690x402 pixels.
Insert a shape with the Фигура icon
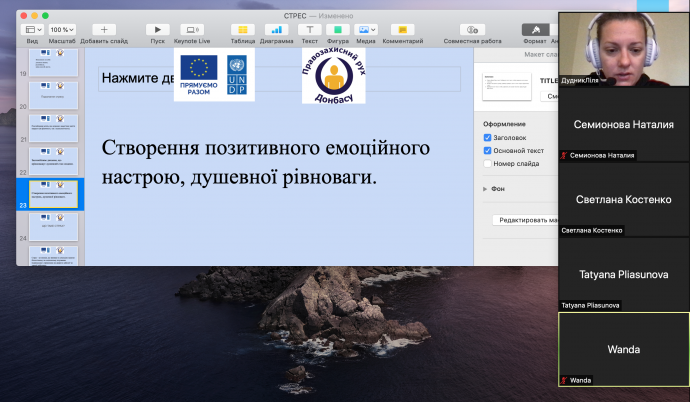coord(337,30)
